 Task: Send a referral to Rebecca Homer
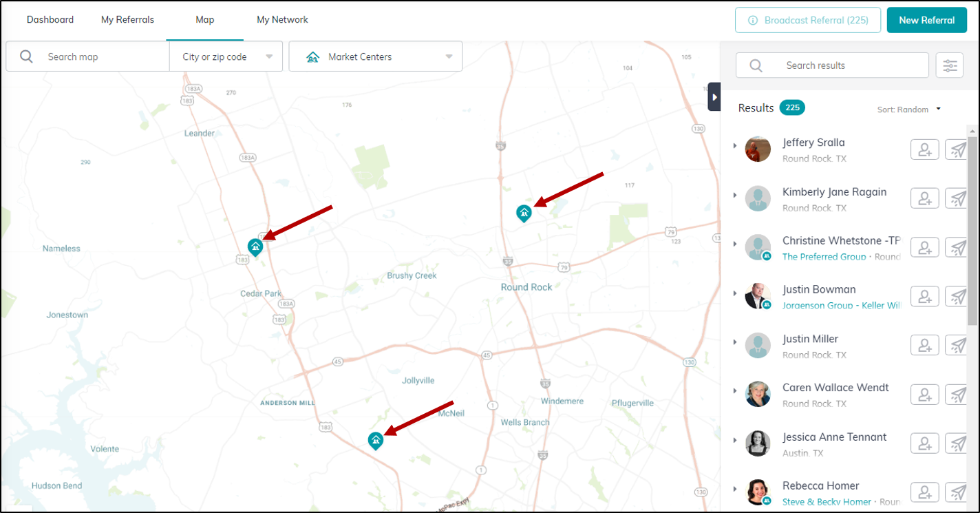coord(958,492)
